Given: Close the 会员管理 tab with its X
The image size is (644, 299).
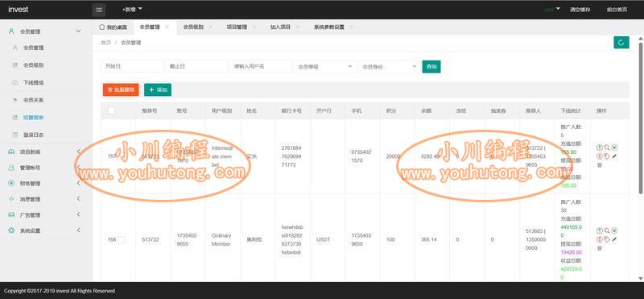Looking at the screenshot, I should pyautogui.click(x=167, y=27).
